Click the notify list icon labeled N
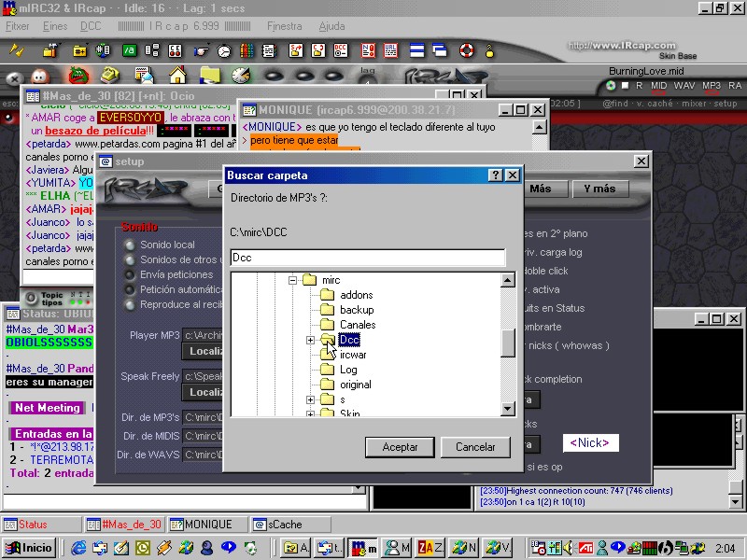The height and width of the screenshot is (560, 747). pyautogui.click(x=368, y=50)
